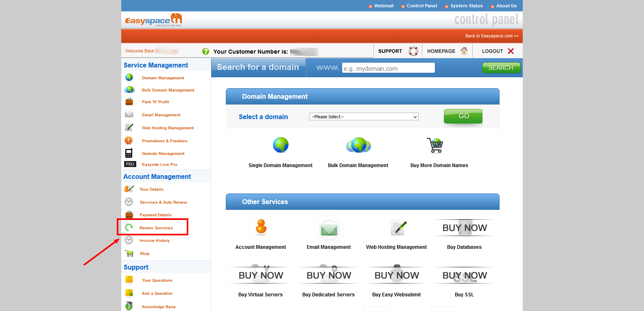The height and width of the screenshot is (311, 644).
Task: Click the Single Domain Management globe icon
Action: pyautogui.click(x=280, y=145)
